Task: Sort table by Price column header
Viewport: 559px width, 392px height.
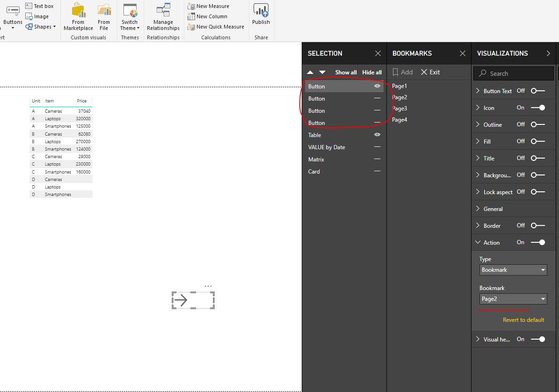Action: point(82,101)
